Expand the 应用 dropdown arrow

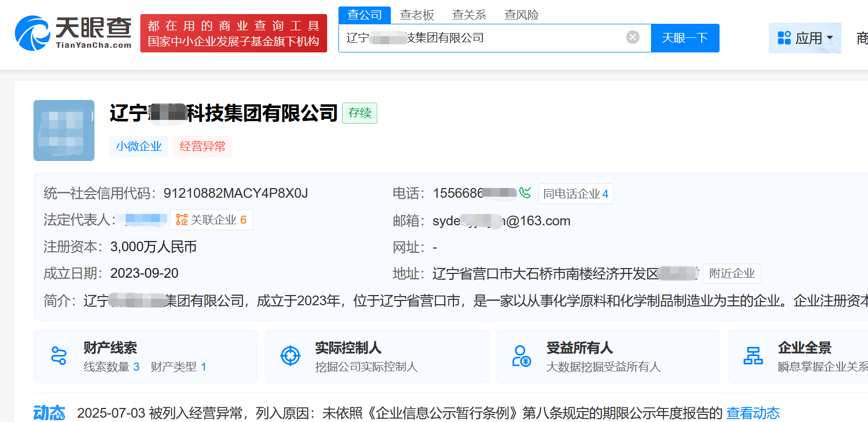point(830,38)
